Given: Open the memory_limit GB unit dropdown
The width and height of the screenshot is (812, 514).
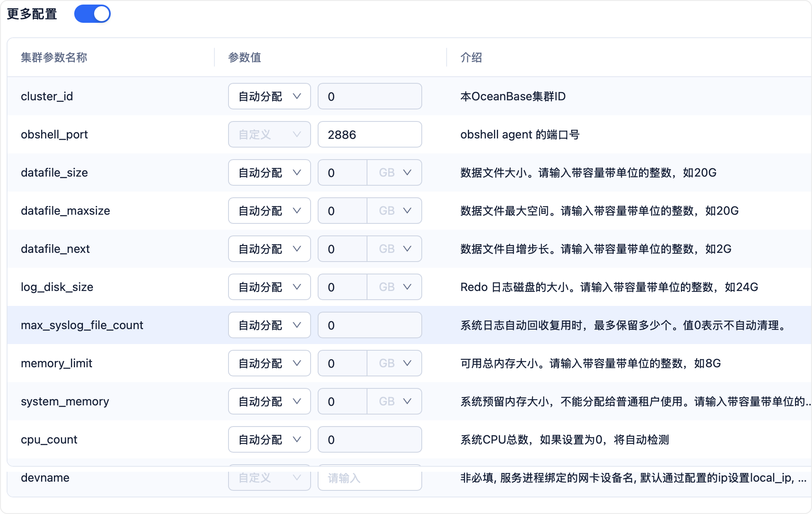Looking at the screenshot, I should 394,363.
